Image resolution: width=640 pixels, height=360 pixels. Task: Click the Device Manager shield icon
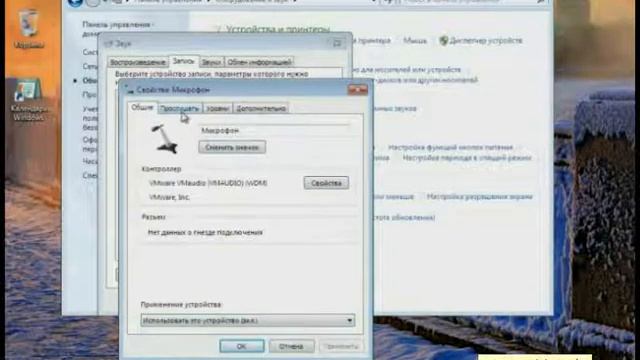(444, 40)
